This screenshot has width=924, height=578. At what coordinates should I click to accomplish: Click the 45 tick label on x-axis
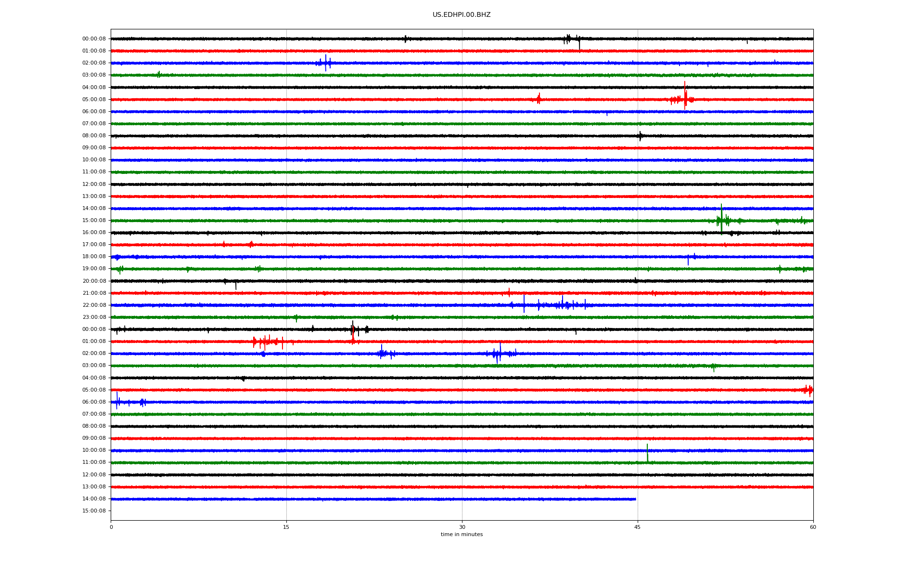(x=637, y=527)
